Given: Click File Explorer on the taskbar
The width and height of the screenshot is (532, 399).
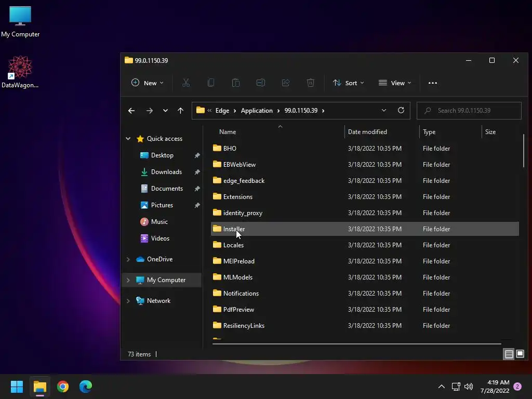Looking at the screenshot, I should (x=39, y=387).
